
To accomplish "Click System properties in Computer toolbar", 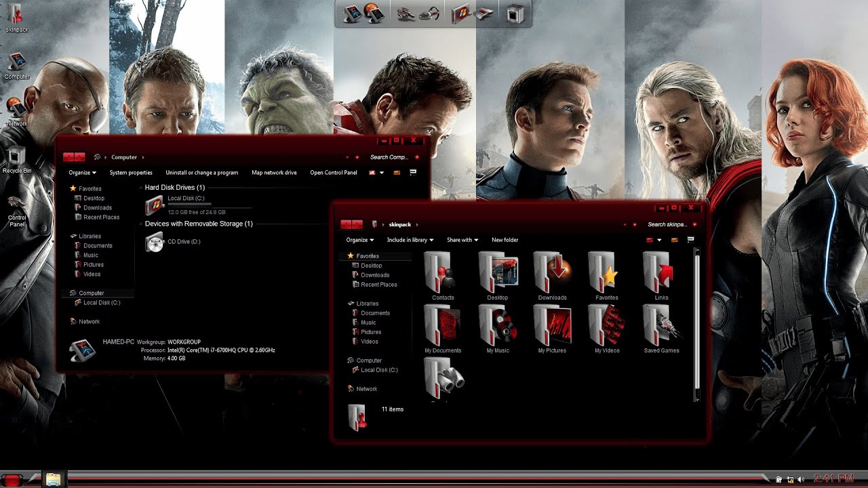I will [131, 172].
